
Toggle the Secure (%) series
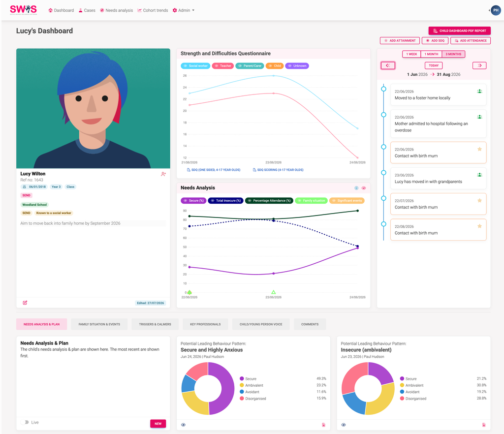tap(193, 201)
